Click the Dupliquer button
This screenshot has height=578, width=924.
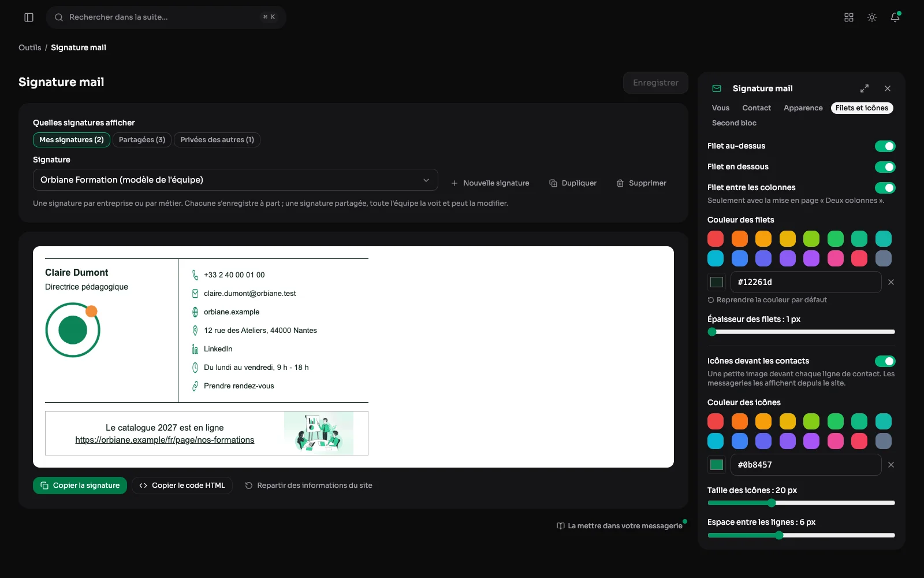pos(573,183)
